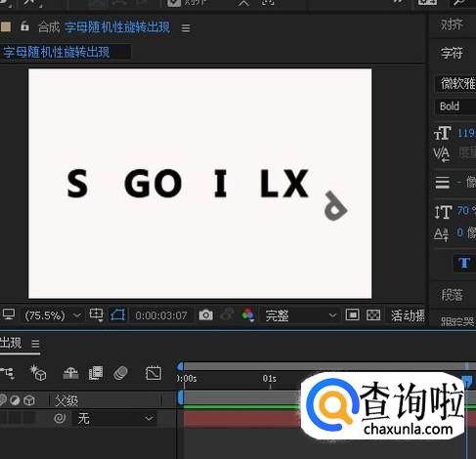Click the snapshot camera icon
The width and height of the screenshot is (476, 459).
pyautogui.click(x=206, y=315)
